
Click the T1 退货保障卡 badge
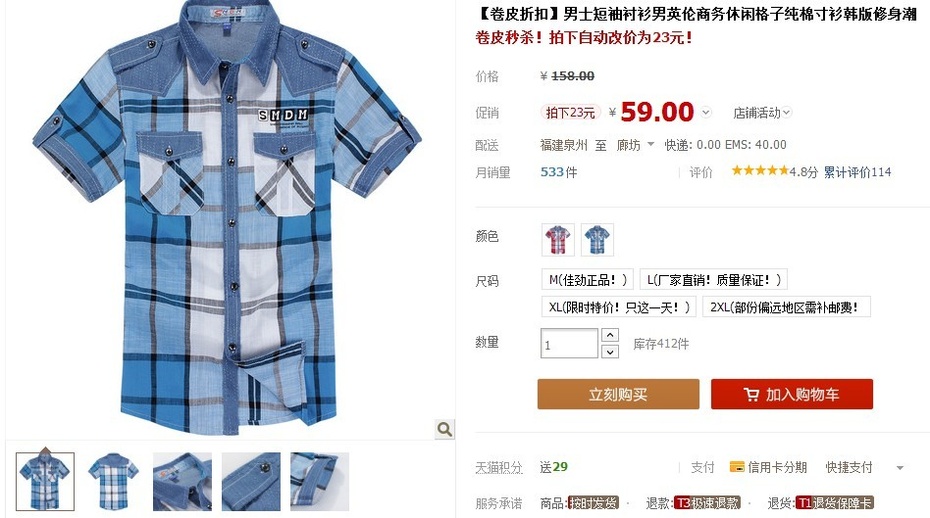834,503
